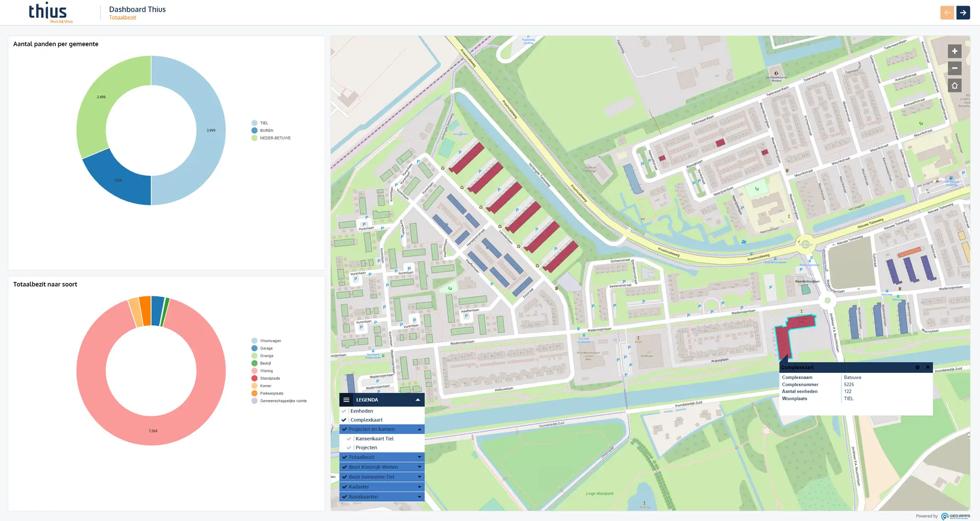Open Complexkaart popup settings gear
980x521 pixels.
coord(917,368)
